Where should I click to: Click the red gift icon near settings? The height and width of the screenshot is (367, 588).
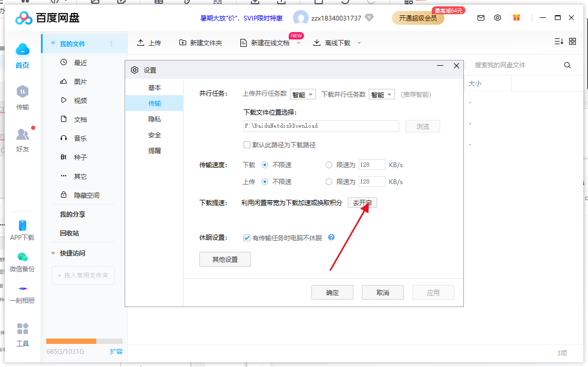point(516,17)
